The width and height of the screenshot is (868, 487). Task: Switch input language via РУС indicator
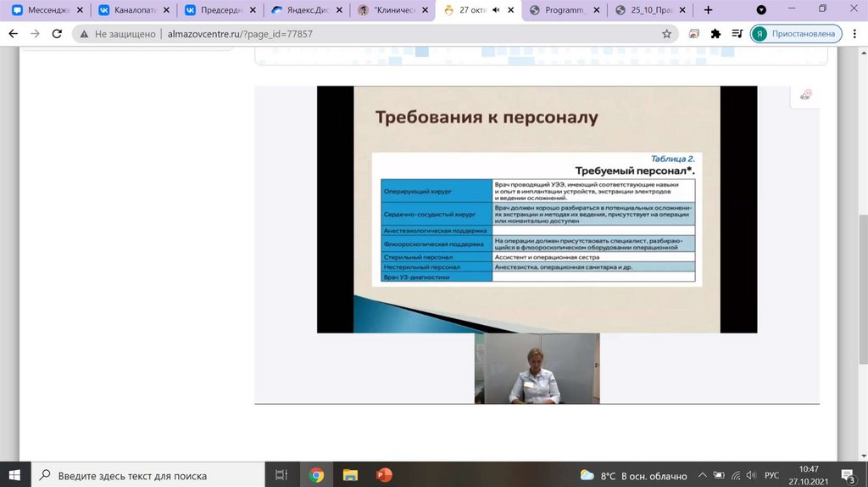(772, 475)
